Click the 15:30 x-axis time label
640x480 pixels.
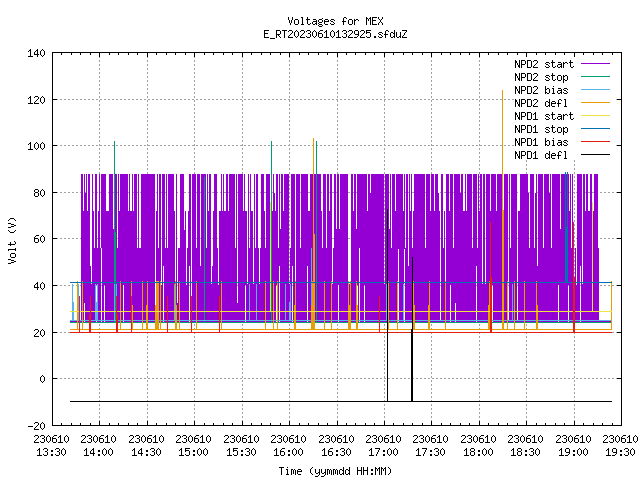click(x=241, y=452)
